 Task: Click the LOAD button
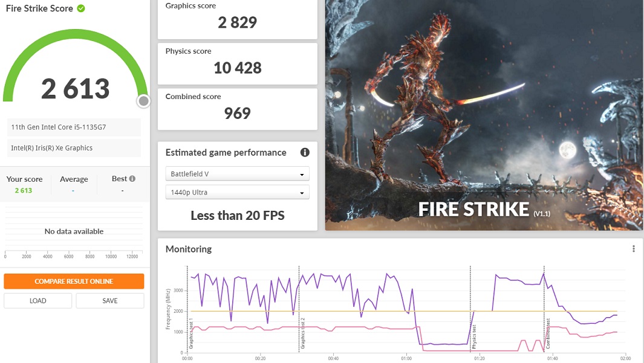[x=37, y=301]
